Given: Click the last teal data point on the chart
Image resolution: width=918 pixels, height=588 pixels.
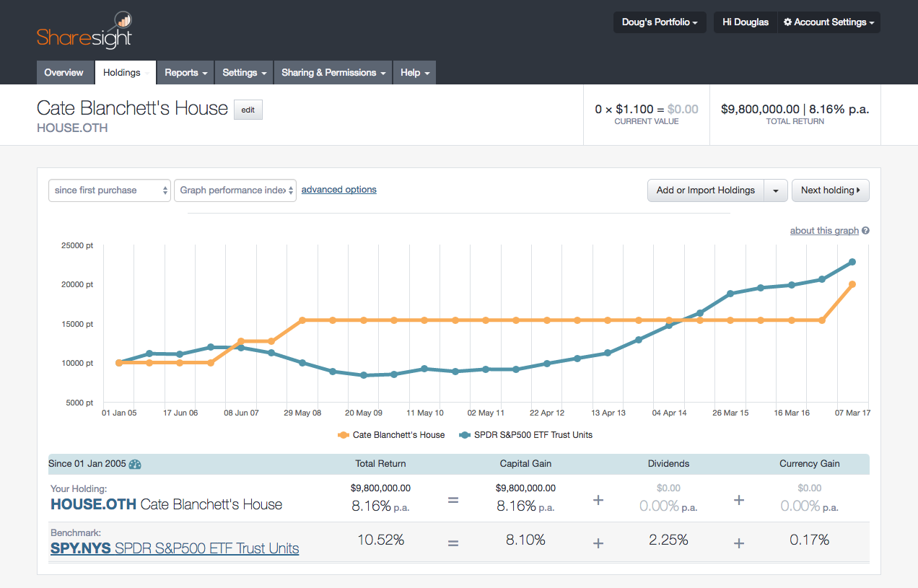Looking at the screenshot, I should point(852,262).
